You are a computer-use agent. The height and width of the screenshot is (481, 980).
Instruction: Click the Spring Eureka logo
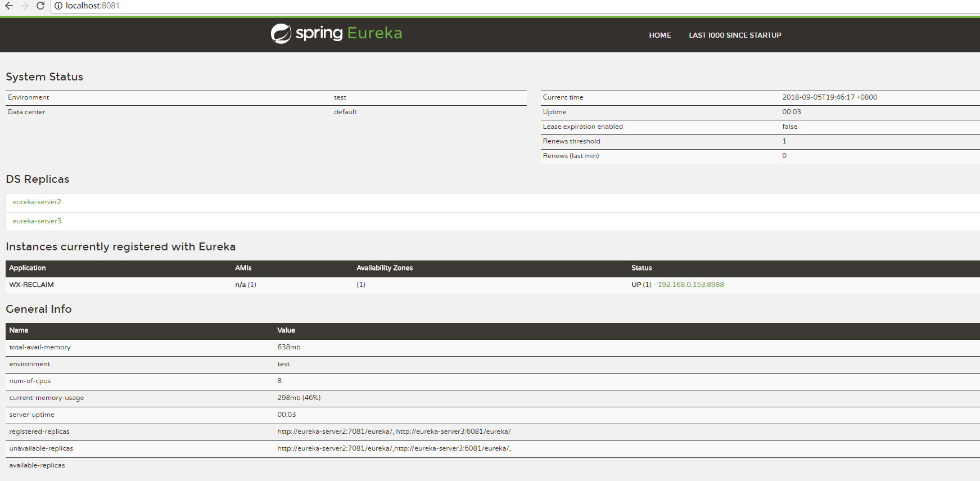click(x=336, y=34)
